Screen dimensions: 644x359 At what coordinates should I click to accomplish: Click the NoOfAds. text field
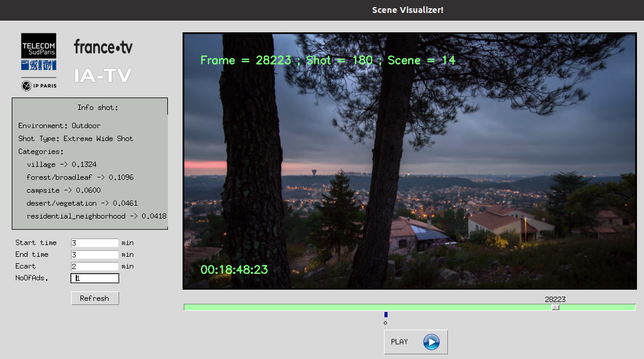tap(95, 278)
